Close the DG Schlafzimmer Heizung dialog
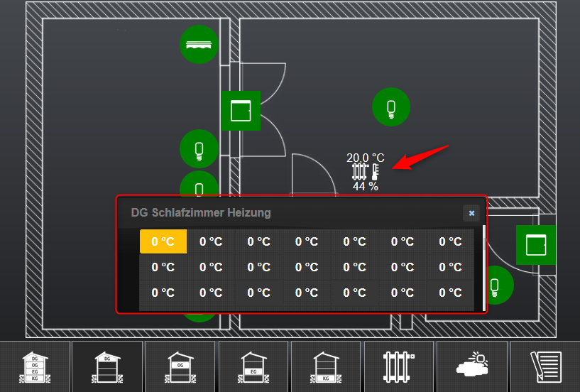This screenshot has width=580, height=392. pos(471,213)
